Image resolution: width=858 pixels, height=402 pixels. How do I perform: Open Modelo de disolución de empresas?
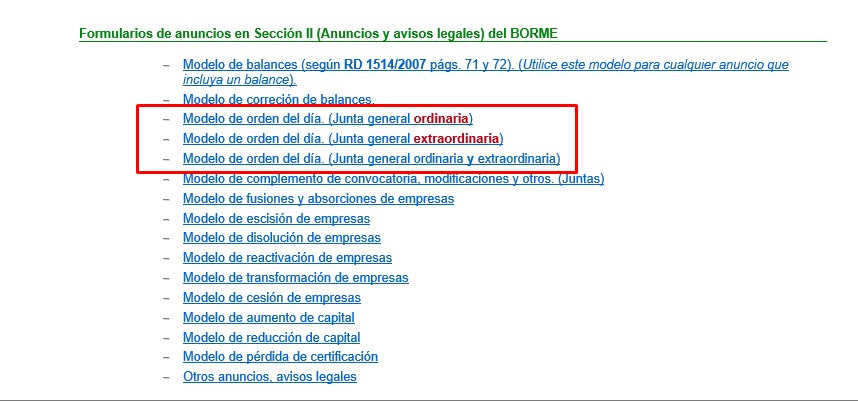281,238
